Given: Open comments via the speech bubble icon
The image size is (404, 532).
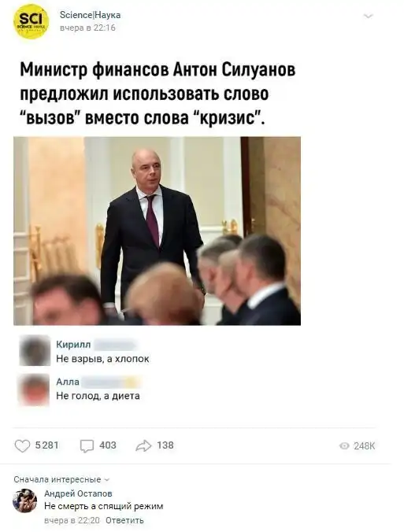Looking at the screenshot, I should click(x=87, y=445).
